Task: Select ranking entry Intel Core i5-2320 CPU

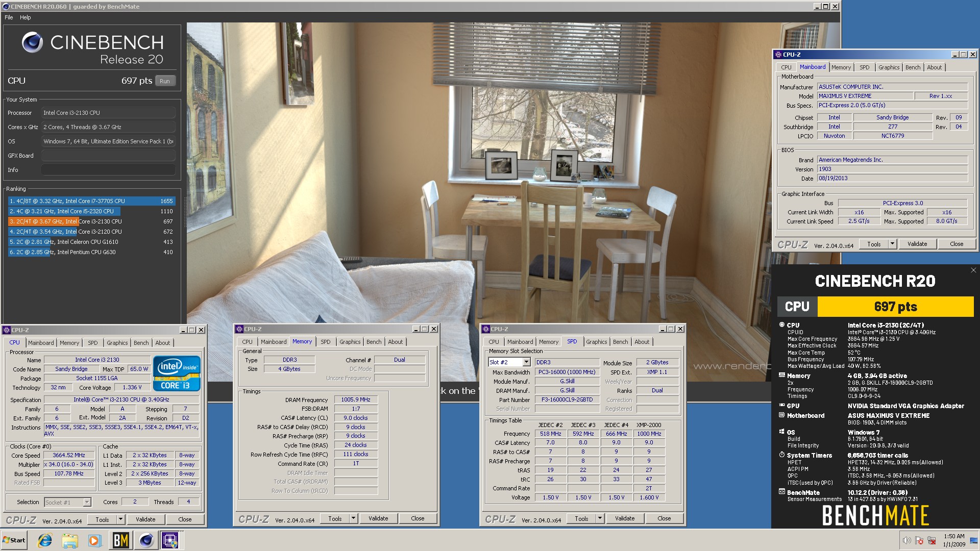Action: (91, 211)
